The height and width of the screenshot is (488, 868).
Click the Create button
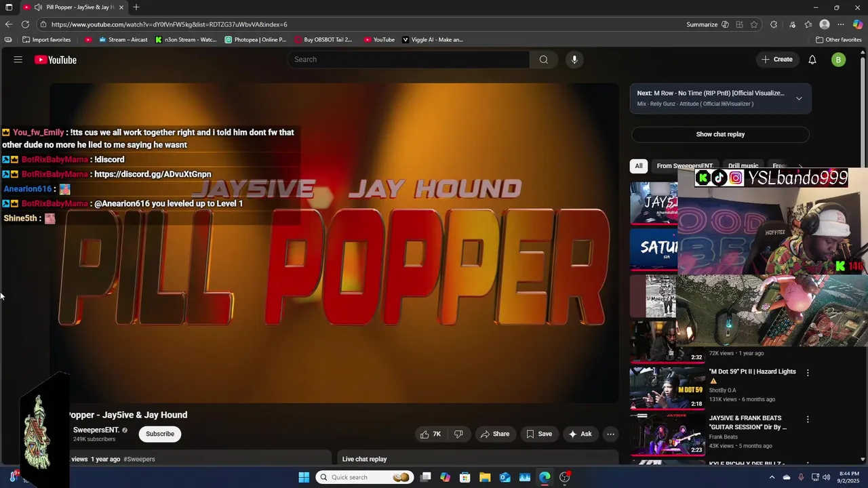[777, 60]
